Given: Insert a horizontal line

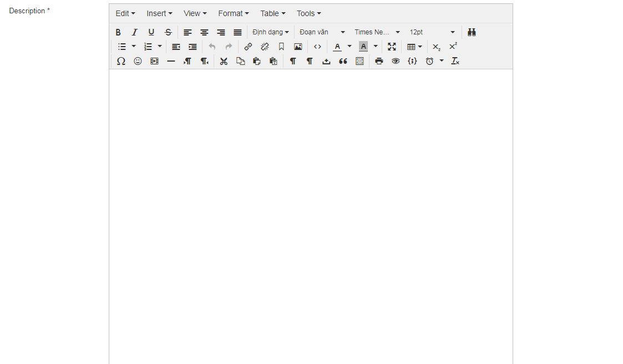Looking at the screenshot, I should tap(171, 61).
